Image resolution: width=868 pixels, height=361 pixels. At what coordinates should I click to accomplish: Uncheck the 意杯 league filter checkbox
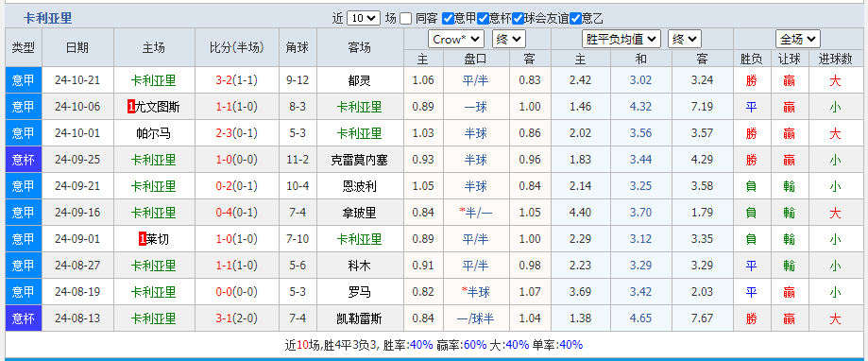pyautogui.click(x=483, y=18)
